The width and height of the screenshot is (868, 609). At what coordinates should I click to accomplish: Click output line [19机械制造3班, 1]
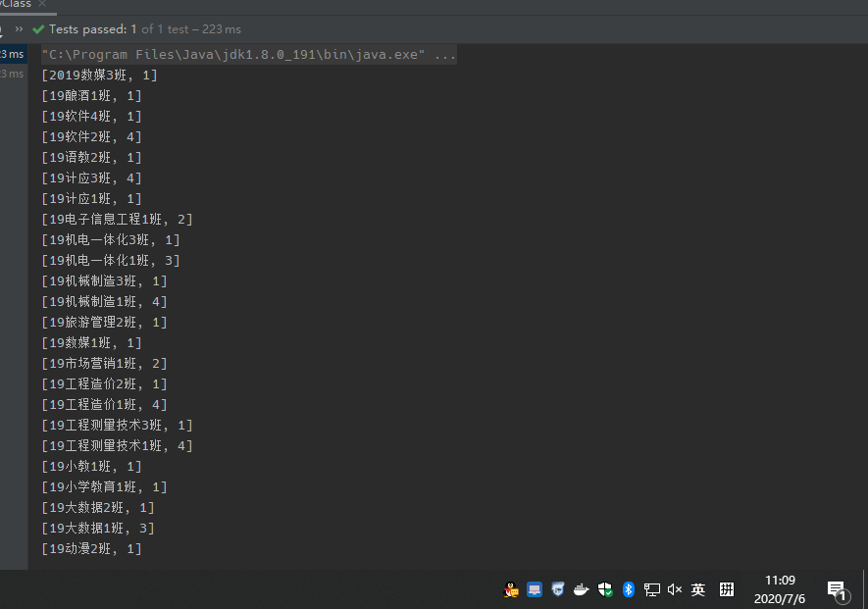pyautogui.click(x=105, y=281)
